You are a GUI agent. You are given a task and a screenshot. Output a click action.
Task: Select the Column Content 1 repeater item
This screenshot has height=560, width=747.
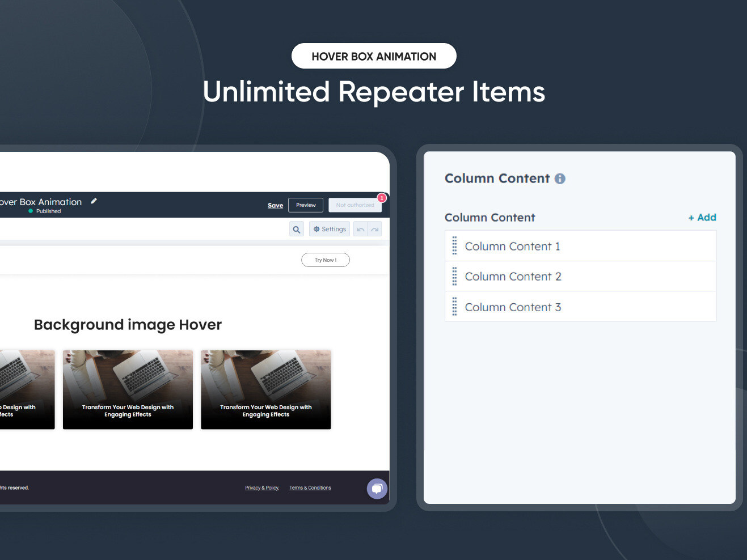(512, 246)
